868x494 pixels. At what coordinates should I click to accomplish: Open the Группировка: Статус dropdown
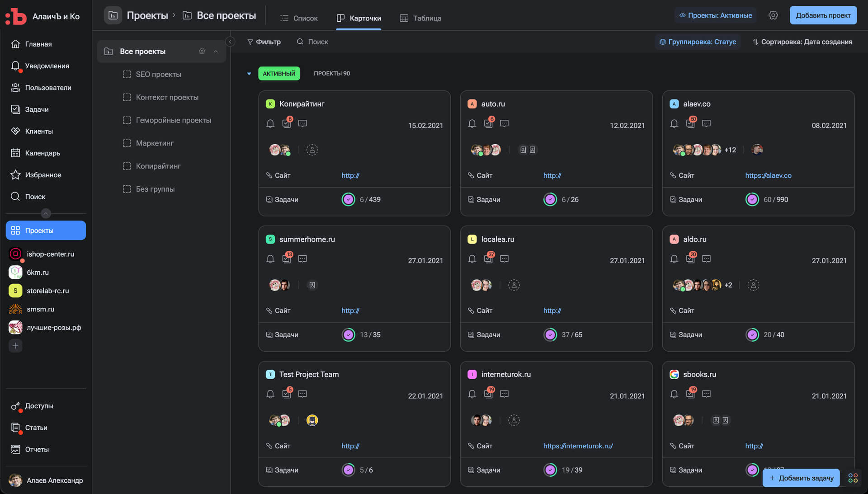tap(698, 42)
